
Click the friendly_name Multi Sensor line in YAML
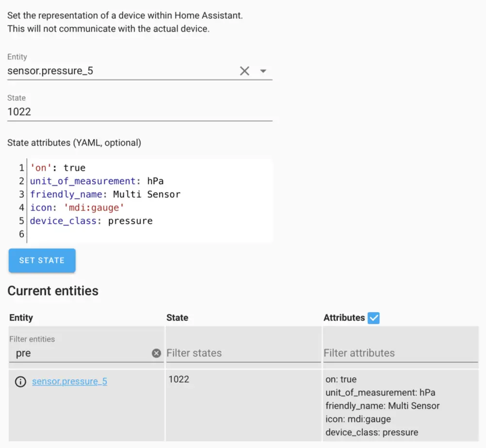[97, 194]
